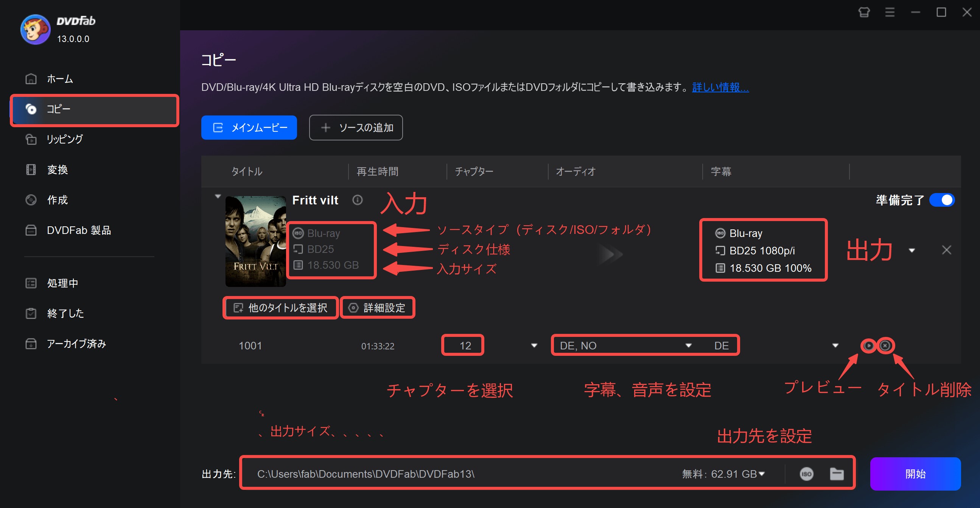
Task: Click ソースの追加 button
Action: coord(356,128)
